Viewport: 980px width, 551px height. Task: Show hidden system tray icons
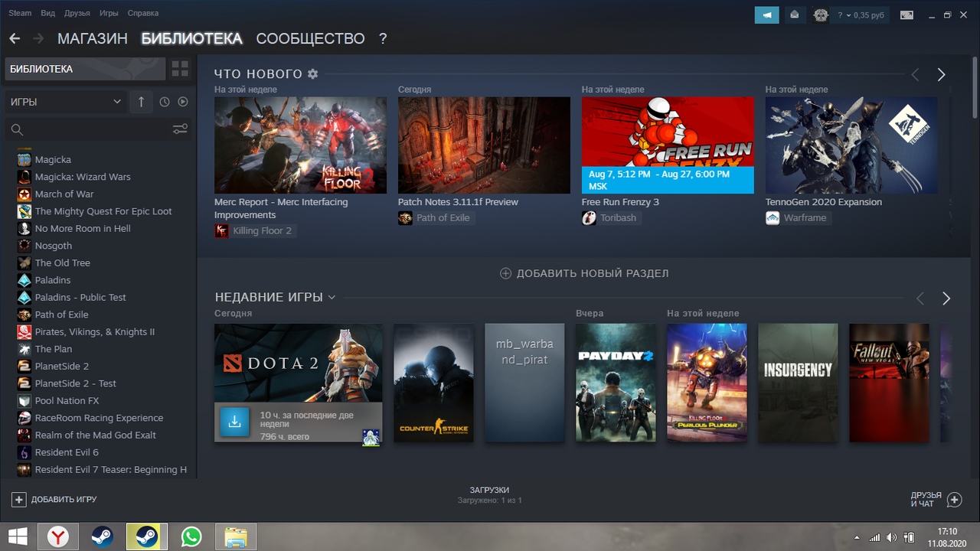[856, 537]
